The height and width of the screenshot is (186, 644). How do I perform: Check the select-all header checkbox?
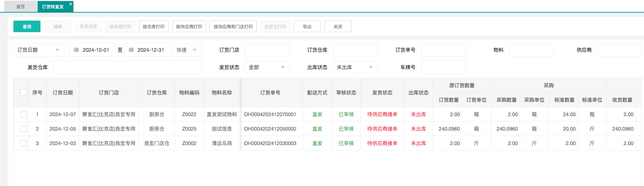pos(24,93)
